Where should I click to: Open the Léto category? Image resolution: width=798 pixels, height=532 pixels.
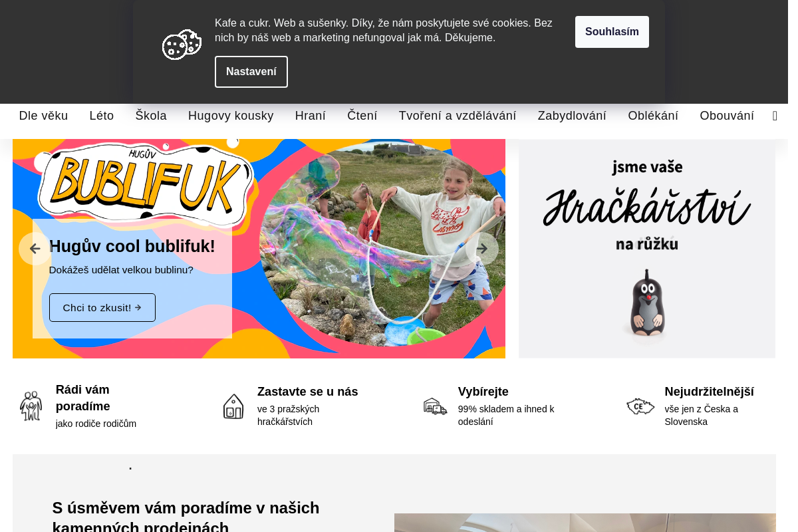coord(102,116)
